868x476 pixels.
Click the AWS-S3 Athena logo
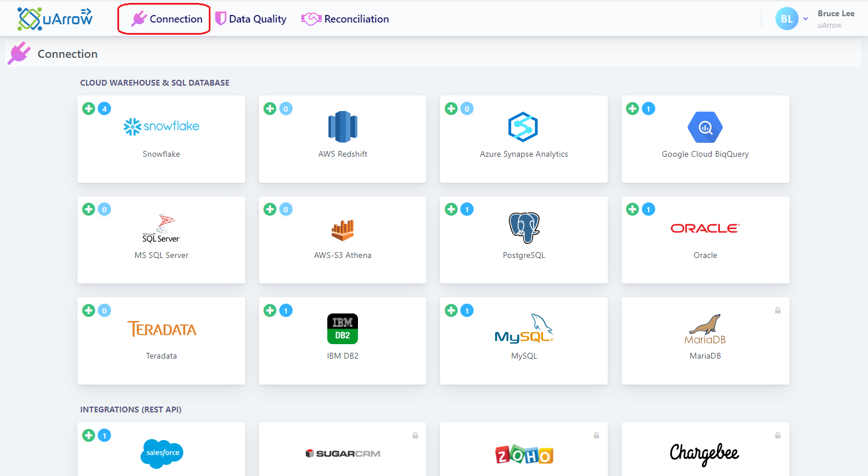click(x=342, y=230)
